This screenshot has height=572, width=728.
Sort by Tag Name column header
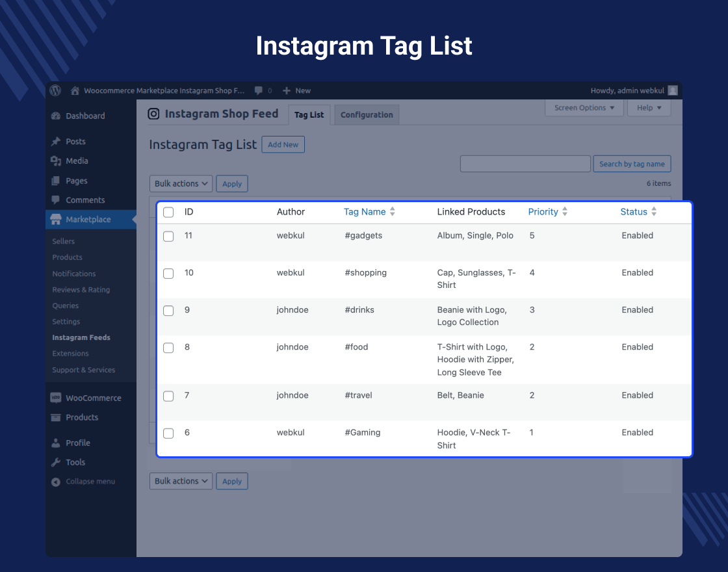[365, 212]
